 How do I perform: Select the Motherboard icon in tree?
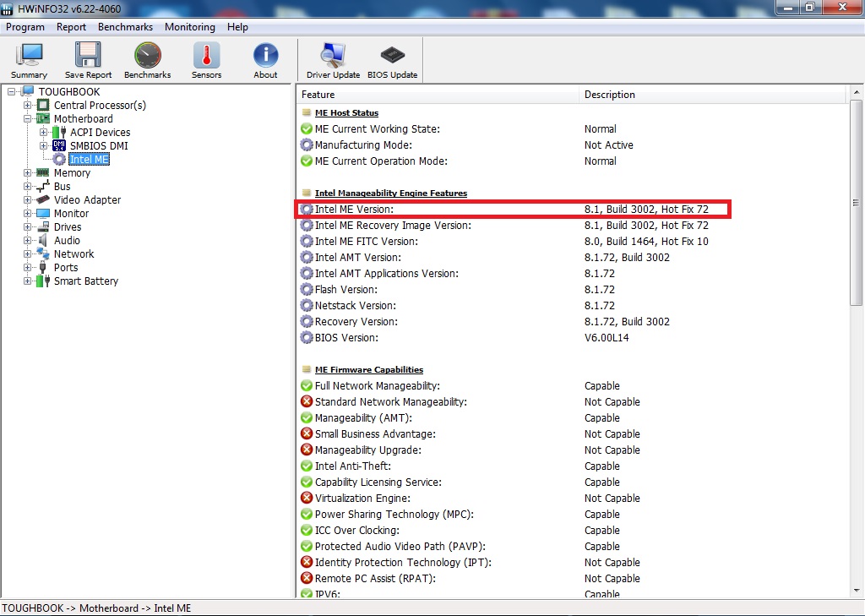click(x=43, y=118)
